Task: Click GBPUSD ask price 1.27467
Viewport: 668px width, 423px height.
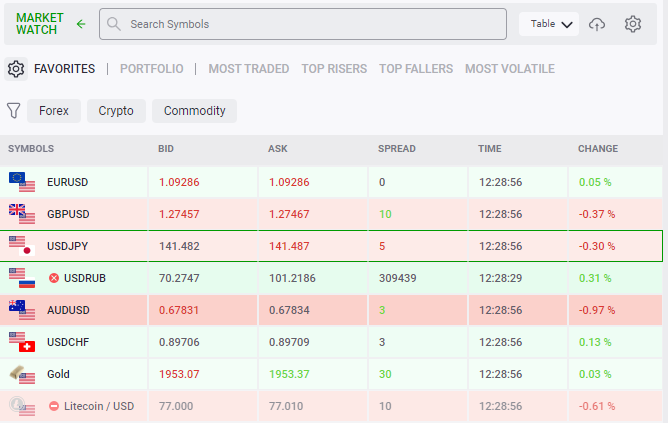Action: 289,214
